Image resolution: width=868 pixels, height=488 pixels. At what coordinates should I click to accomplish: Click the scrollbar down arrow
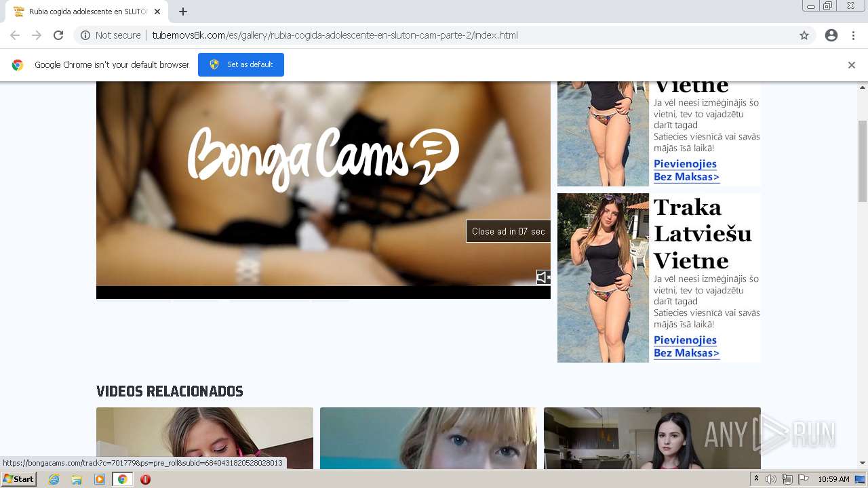863,463
